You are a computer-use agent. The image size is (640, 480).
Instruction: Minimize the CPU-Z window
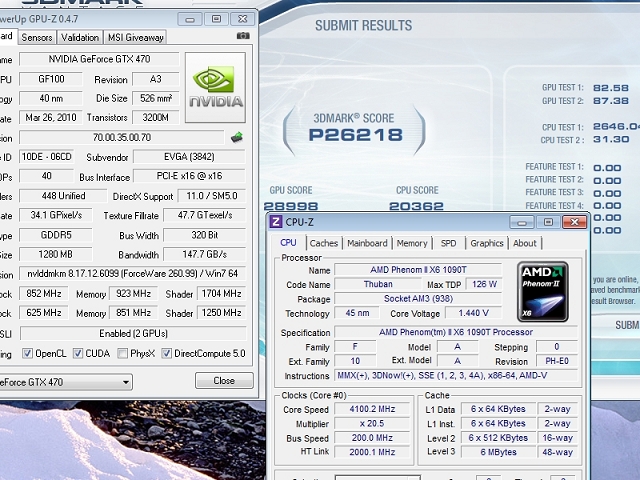522,222
